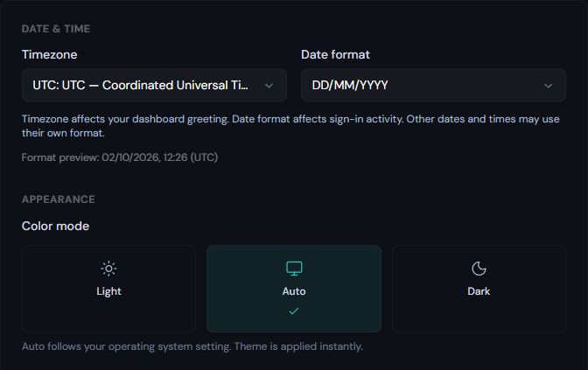Image resolution: width=588 pixels, height=370 pixels.
Task: Click the timezone help description text
Action: (x=290, y=126)
